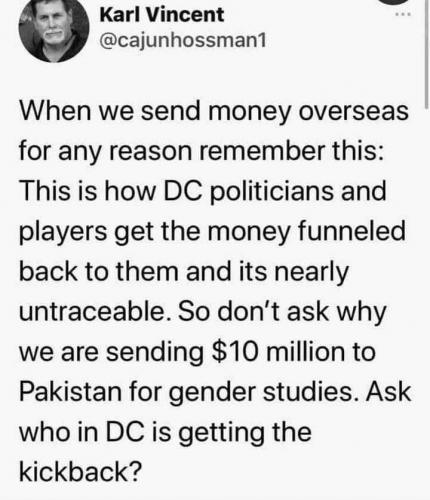
Task: Click the words "we are sending"
Action: click(x=111, y=352)
